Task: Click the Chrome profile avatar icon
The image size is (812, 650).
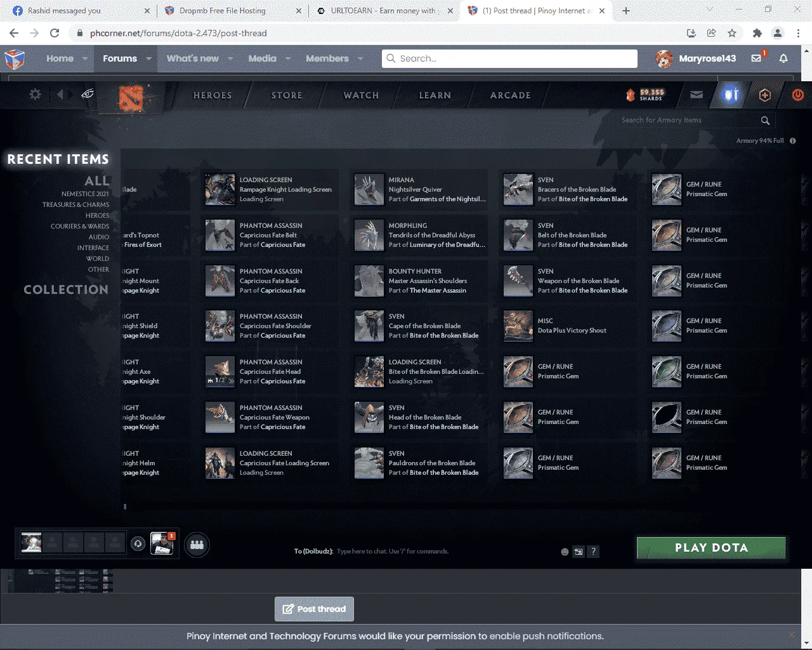Action: click(777, 33)
